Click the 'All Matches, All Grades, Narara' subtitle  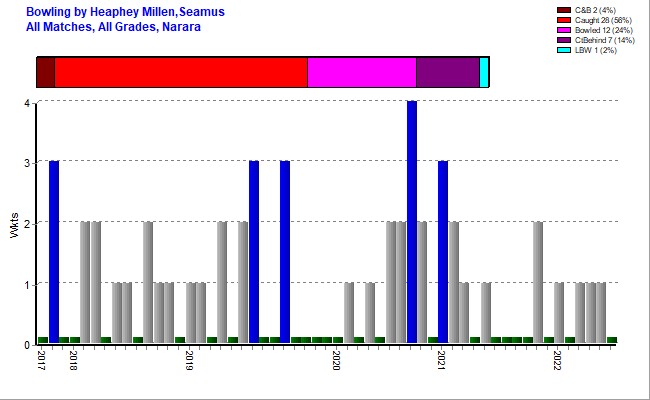click(x=113, y=26)
